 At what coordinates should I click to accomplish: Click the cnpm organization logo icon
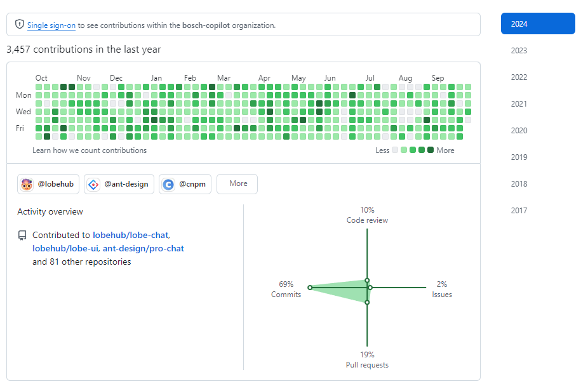click(168, 185)
